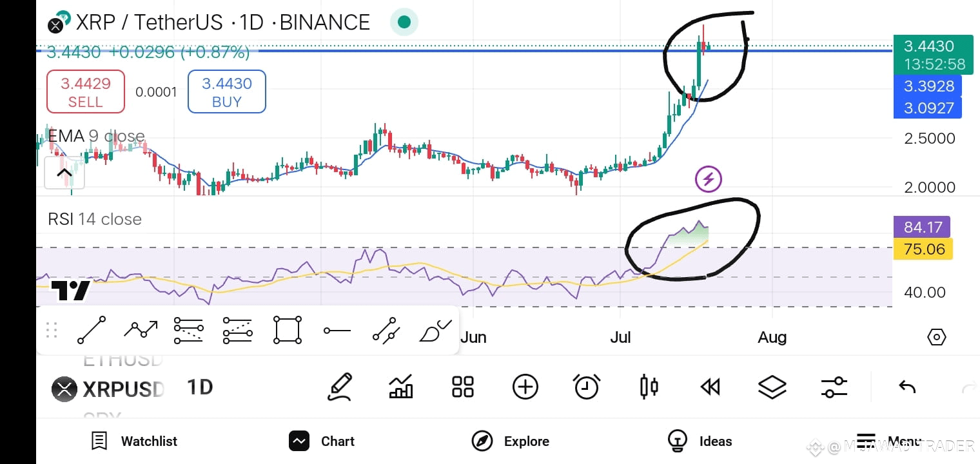Image resolution: width=980 pixels, height=464 pixels.
Task: Select the rectangle shape tool
Action: (288, 331)
